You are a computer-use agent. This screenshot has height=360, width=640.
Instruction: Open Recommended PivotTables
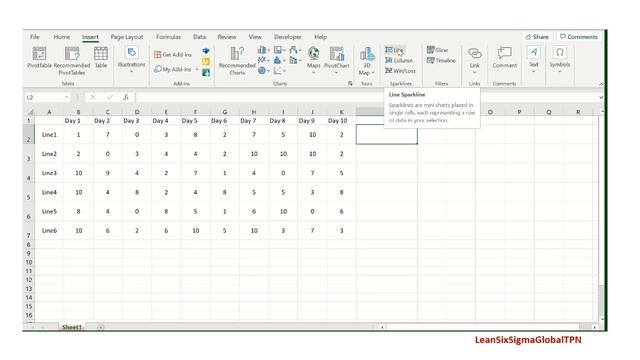[x=72, y=60]
